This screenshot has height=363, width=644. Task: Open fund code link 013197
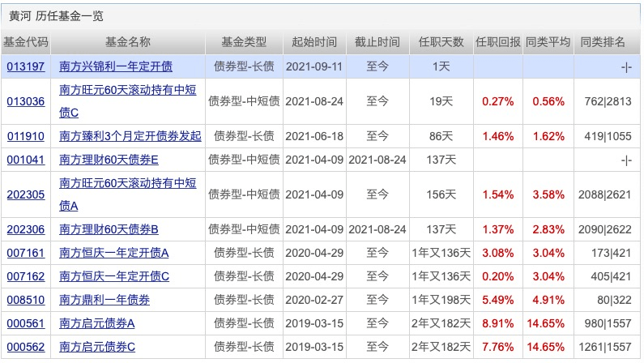click(x=25, y=66)
